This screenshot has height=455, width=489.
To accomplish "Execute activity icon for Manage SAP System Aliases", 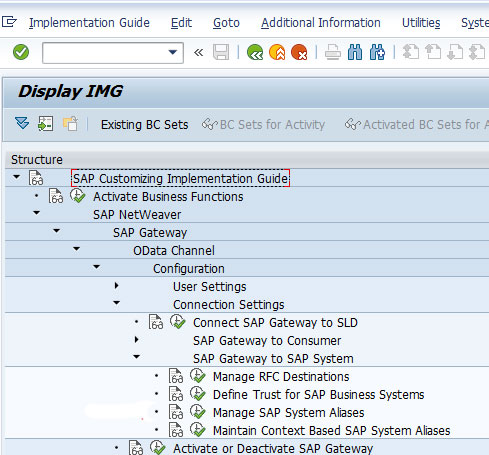I will (198, 412).
